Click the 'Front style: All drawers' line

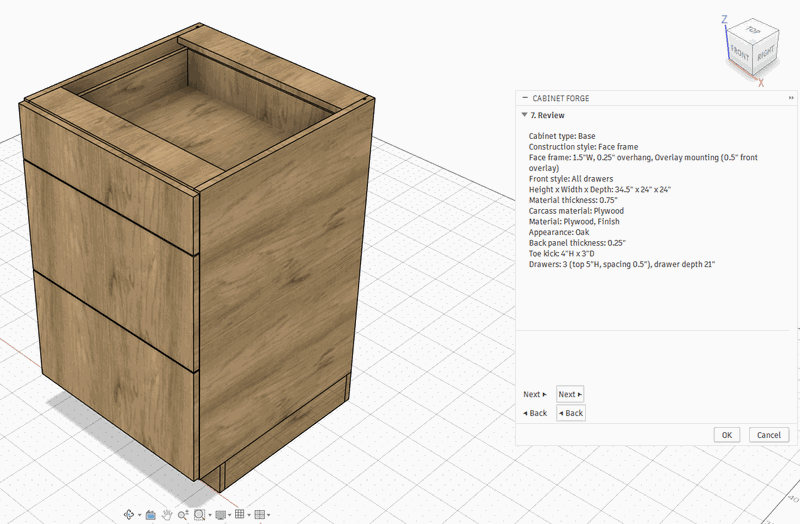tap(571, 179)
